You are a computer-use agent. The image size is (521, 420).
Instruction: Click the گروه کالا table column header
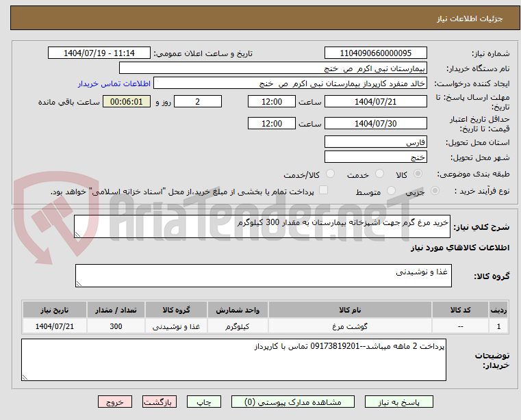(176, 310)
